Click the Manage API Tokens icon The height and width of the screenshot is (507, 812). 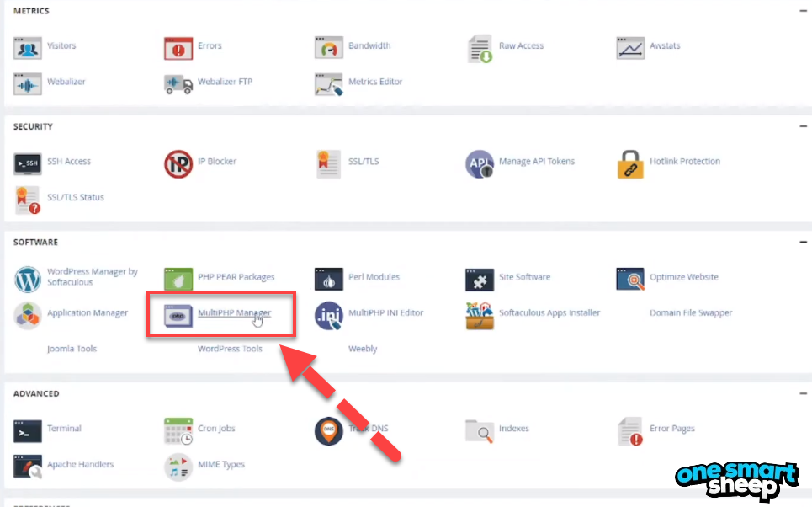pos(480,164)
